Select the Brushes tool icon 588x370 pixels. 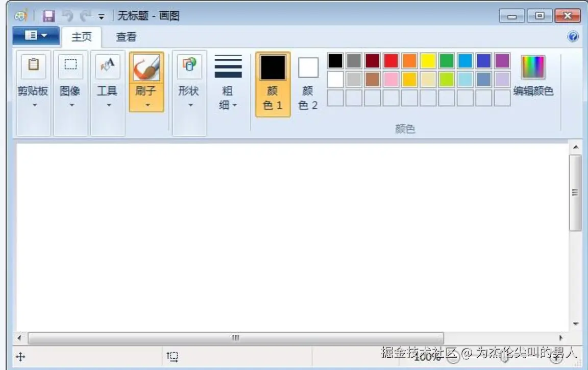tap(146, 66)
